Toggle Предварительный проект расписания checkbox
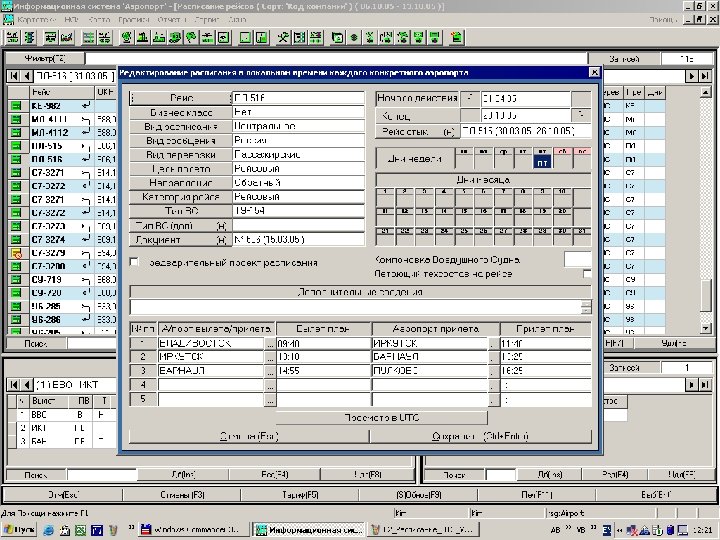The width and height of the screenshot is (720, 540). click(x=134, y=262)
